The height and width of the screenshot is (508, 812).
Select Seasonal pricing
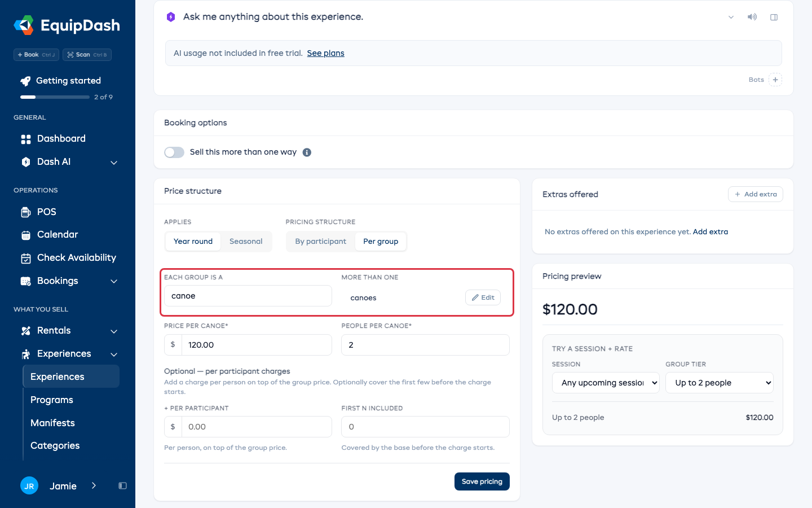246,242
